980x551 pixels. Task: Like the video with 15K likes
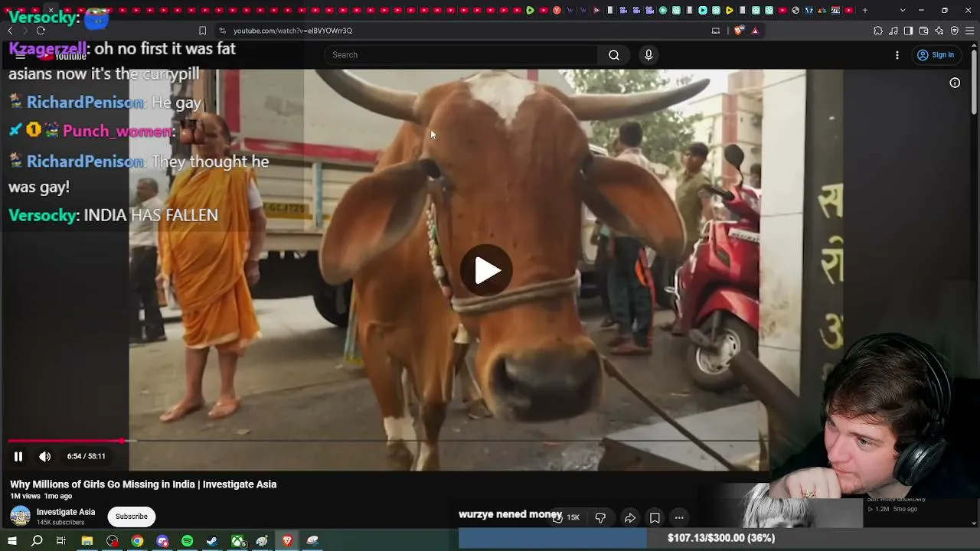pos(566,518)
